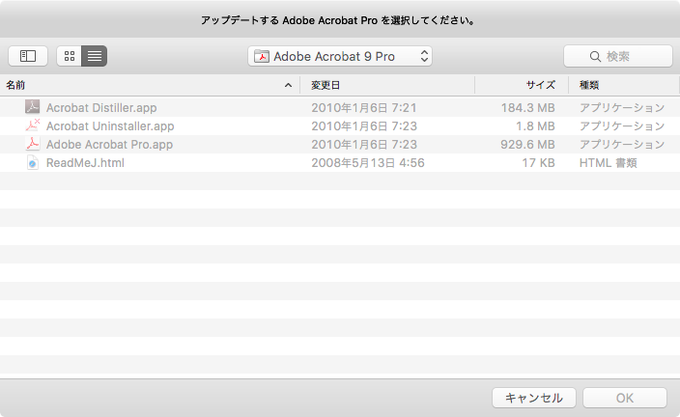
Task: Click アプリケーション kind for Adobe Acrobat Pro.app
Action: [x=622, y=144]
